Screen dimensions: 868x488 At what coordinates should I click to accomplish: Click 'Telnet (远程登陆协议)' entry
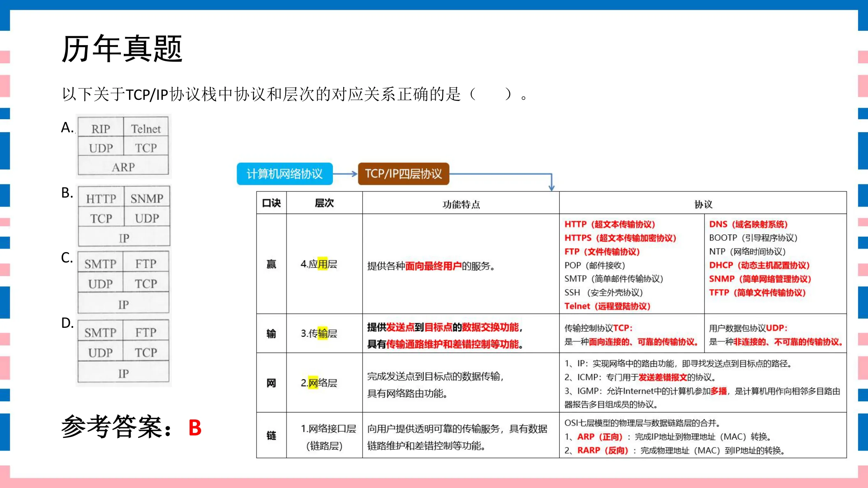[607, 306]
